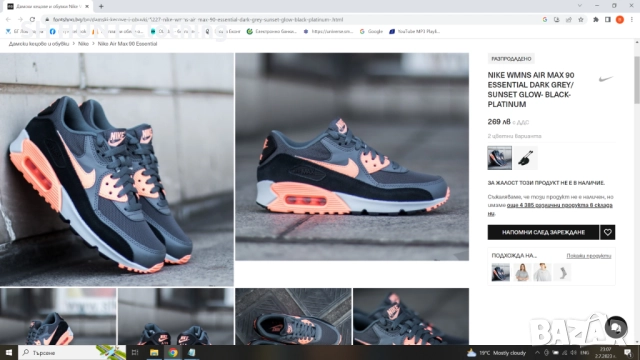Click the ENG language indicator
This screenshot has height=360, width=640.
pyautogui.click(x=584, y=353)
